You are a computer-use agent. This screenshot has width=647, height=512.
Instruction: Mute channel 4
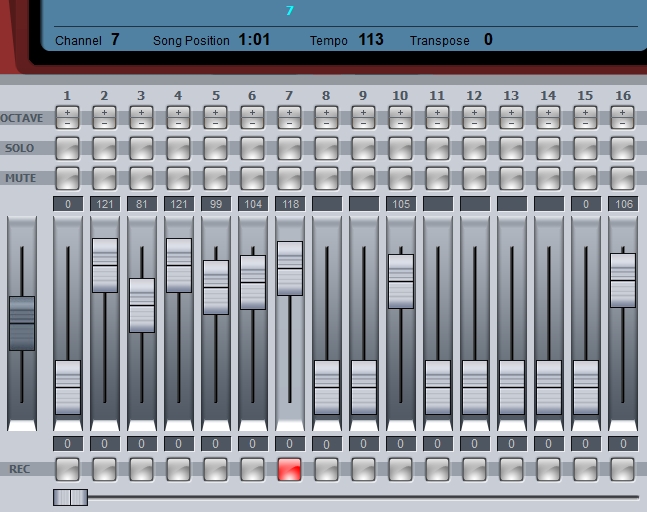pyautogui.click(x=178, y=178)
